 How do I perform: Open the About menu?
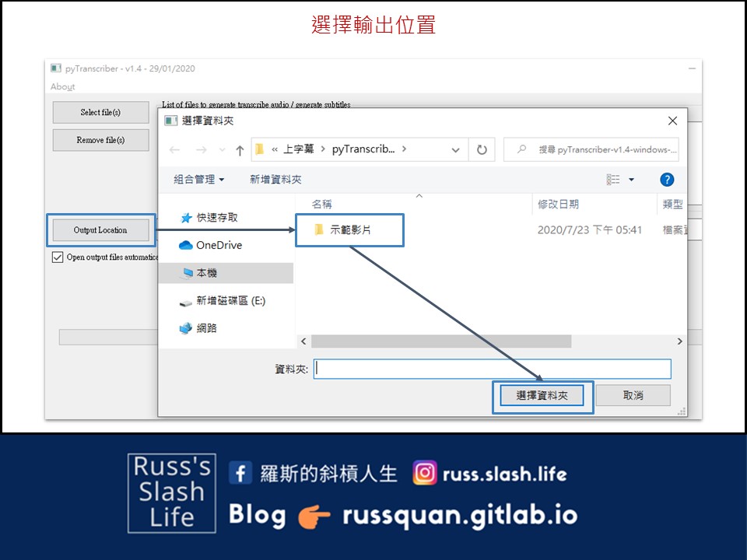63,86
